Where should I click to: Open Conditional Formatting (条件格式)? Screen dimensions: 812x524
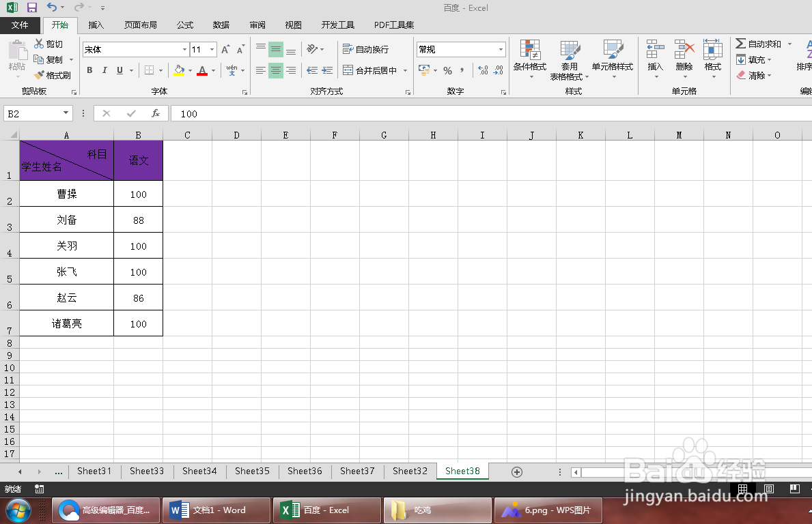pos(530,59)
